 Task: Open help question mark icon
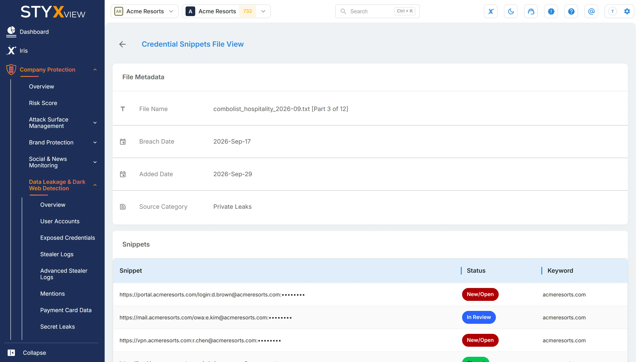pos(571,11)
